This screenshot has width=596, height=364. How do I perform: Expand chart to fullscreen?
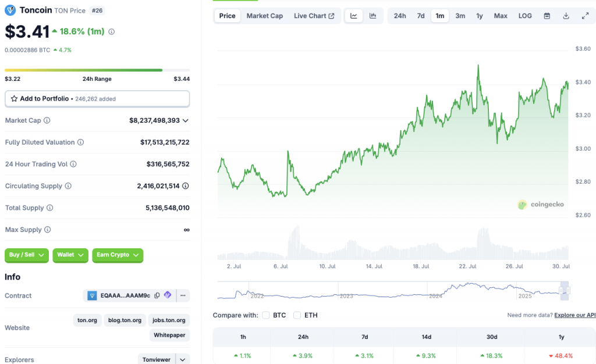click(x=585, y=16)
